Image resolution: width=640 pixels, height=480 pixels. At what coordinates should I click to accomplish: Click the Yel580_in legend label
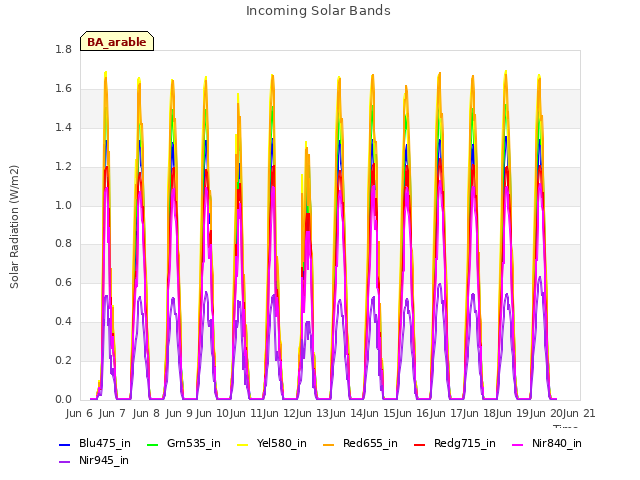(x=282, y=444)
